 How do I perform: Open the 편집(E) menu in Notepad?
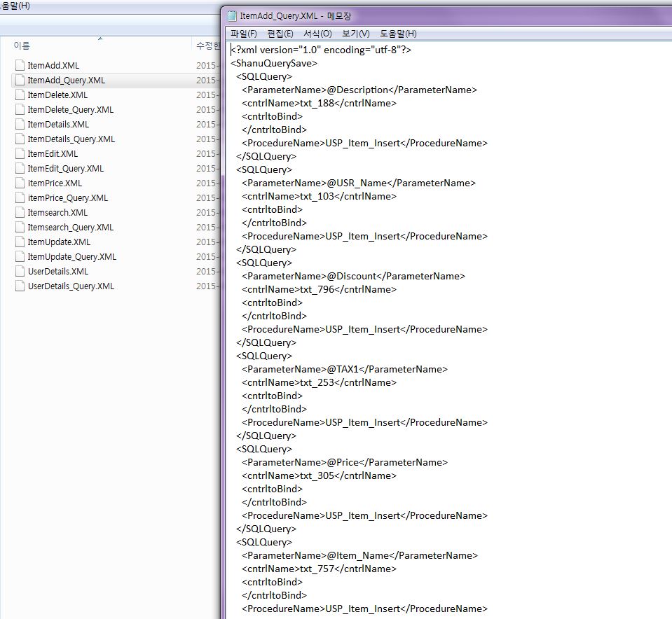pyautogui.click(x=280, y=34)
